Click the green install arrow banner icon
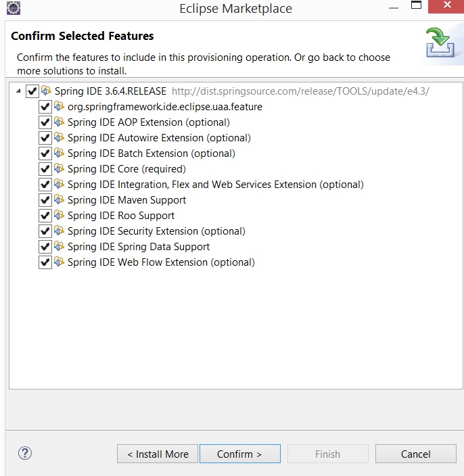 (x=440, y=42)
